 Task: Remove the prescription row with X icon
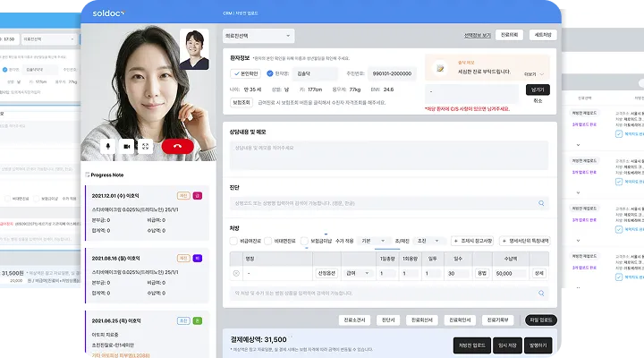click(236, 273)
